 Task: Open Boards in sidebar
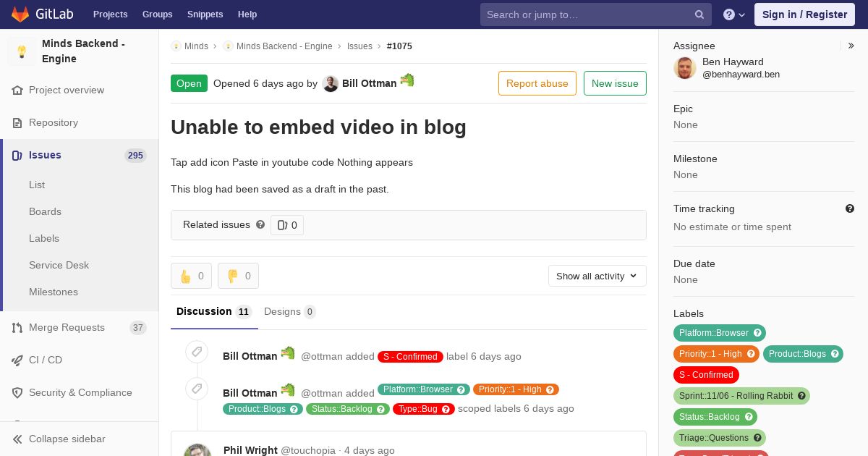click(x=45, y=212)
